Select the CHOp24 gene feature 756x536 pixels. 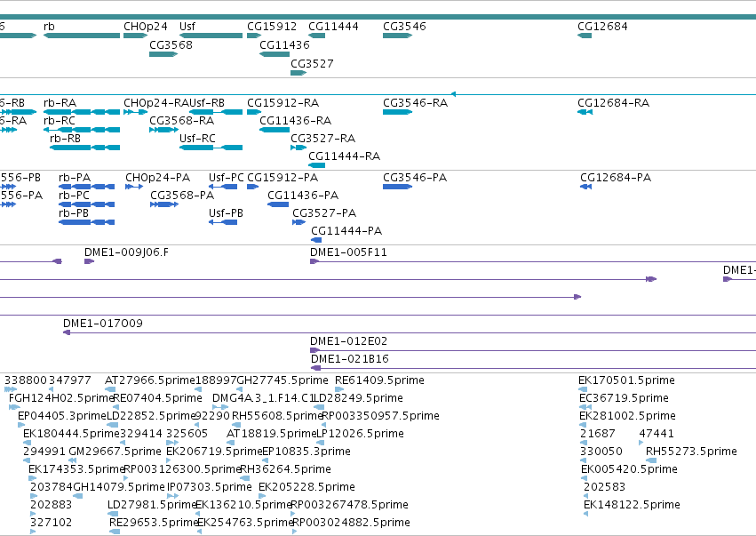click(x=136, y=36)
